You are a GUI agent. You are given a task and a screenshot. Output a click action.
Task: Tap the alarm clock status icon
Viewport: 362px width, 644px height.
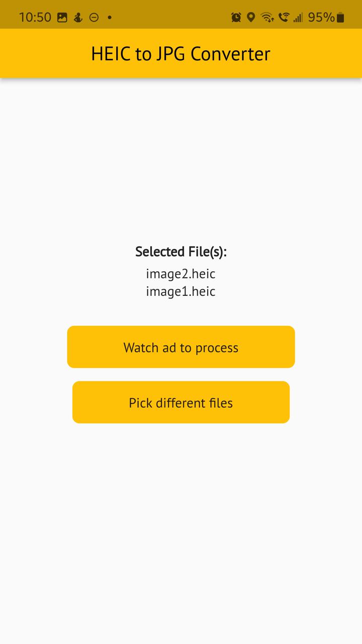(236, 18)
